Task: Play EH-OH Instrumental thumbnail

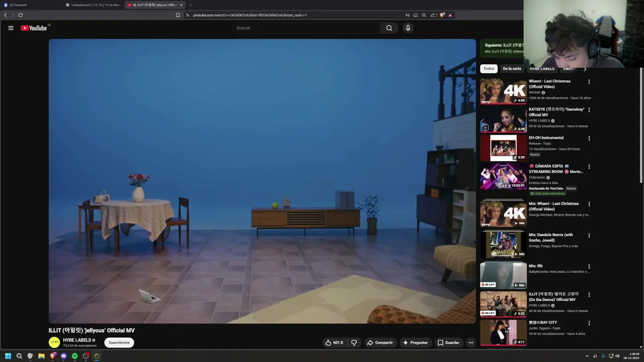Action: [503, 148]
